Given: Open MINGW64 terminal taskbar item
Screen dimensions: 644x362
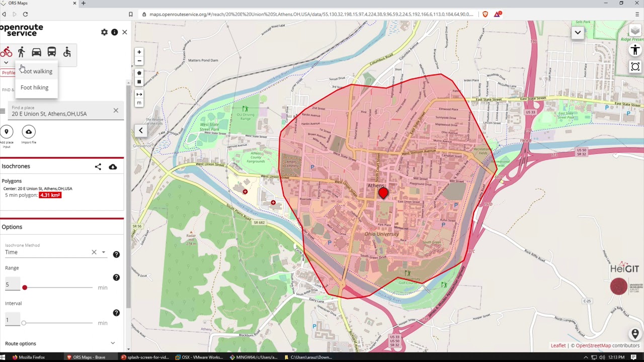Looking at the screenshot, I should click(254, 357).
